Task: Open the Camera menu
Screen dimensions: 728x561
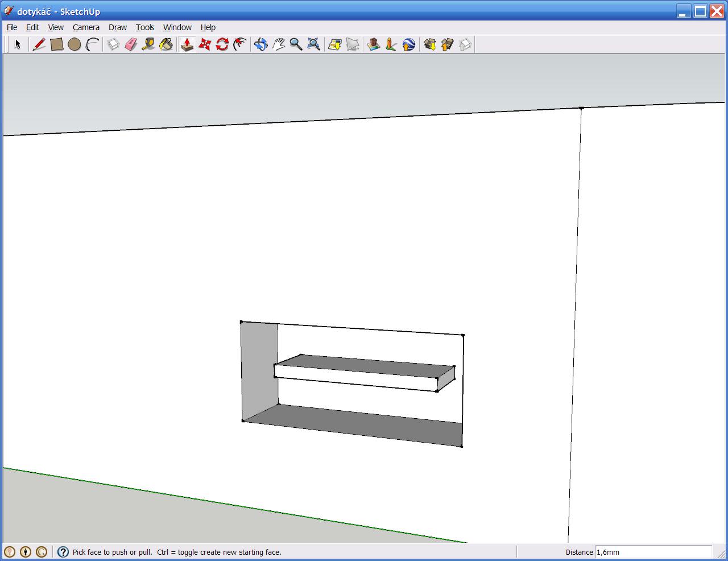Action: [86, 27]
